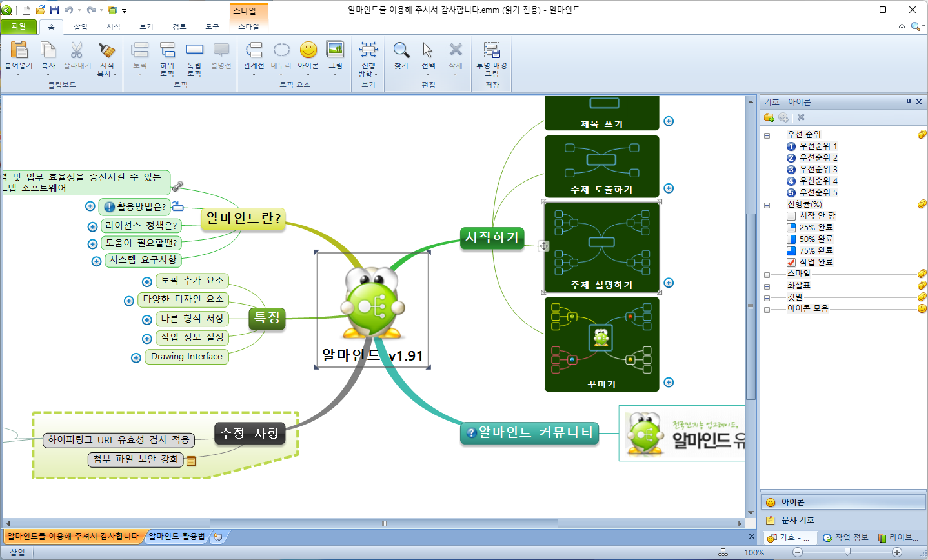Expand the 토픽 추가 요소 topic plus button
The image size is (928, 560).
pos(147,282)
